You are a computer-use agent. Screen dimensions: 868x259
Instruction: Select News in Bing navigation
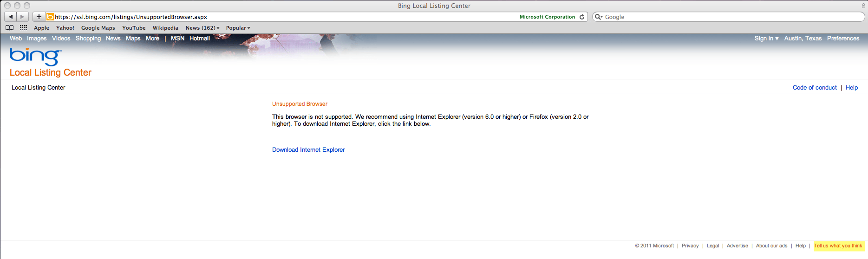pyautogui.click(x=113, y=39)
